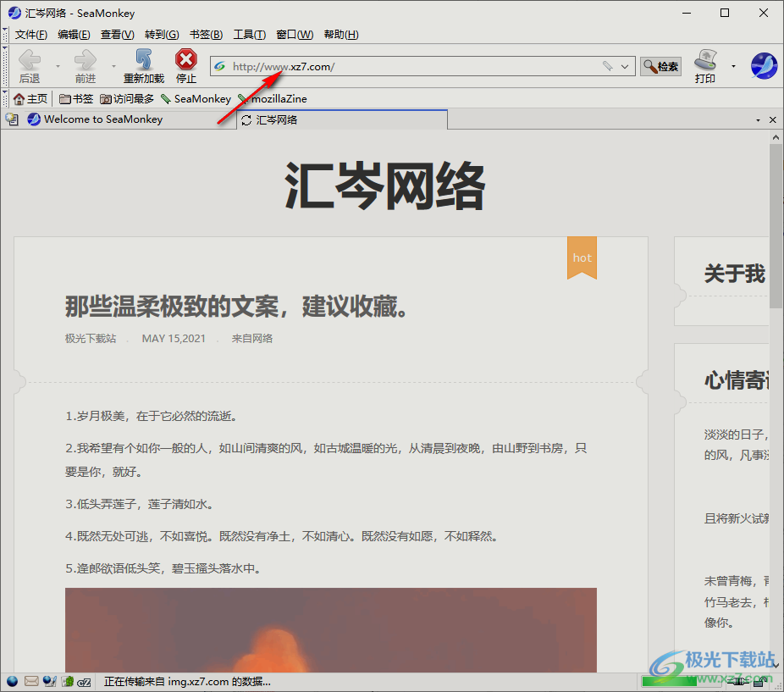The image size is (784, 692).
Task: Open the mozillaZine bookmark link
Action: point(273,98)
